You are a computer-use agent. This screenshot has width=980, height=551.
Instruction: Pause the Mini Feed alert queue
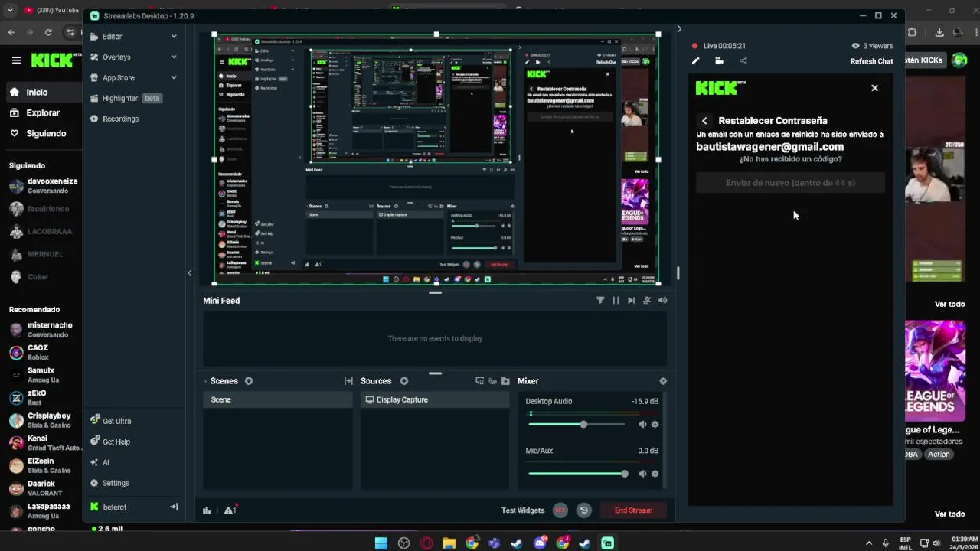[616, 301]
